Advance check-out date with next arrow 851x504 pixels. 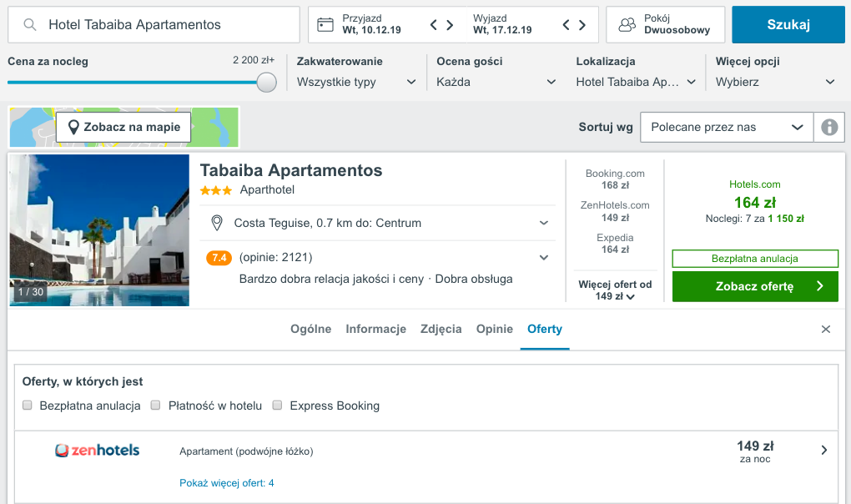[x=582, y=24]
